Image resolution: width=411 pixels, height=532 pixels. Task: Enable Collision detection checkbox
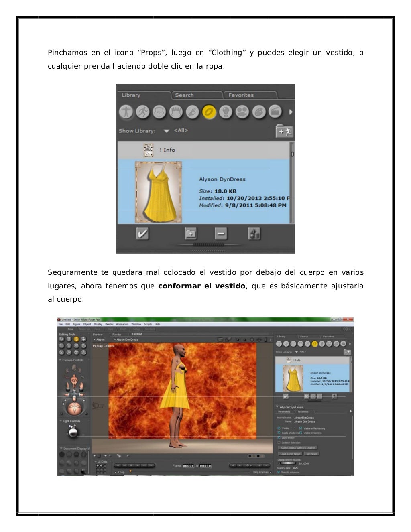279,442
